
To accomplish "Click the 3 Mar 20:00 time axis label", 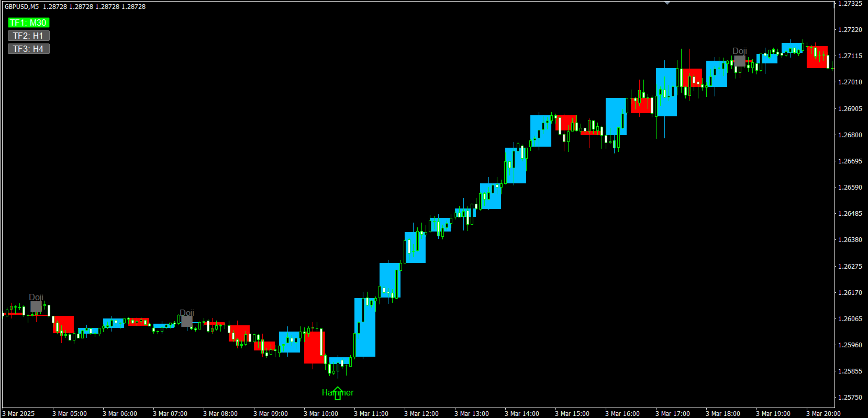I will [x=823, y=413].
